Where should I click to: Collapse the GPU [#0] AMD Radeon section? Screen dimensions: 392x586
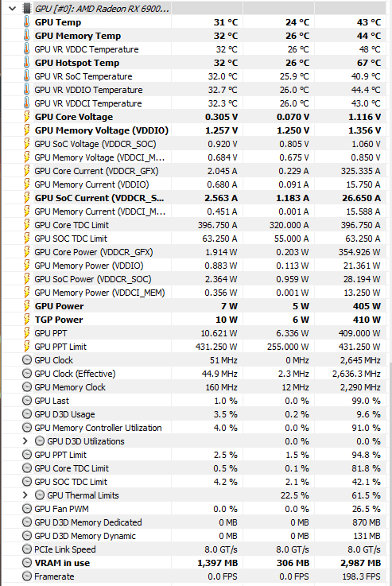click(12, 8)
